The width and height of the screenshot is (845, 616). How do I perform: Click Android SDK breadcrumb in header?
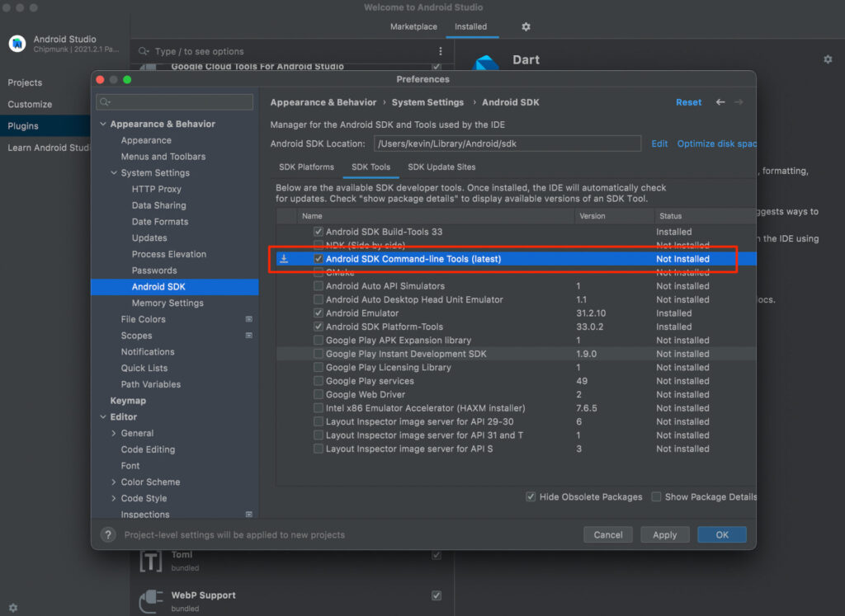point(510,102)
